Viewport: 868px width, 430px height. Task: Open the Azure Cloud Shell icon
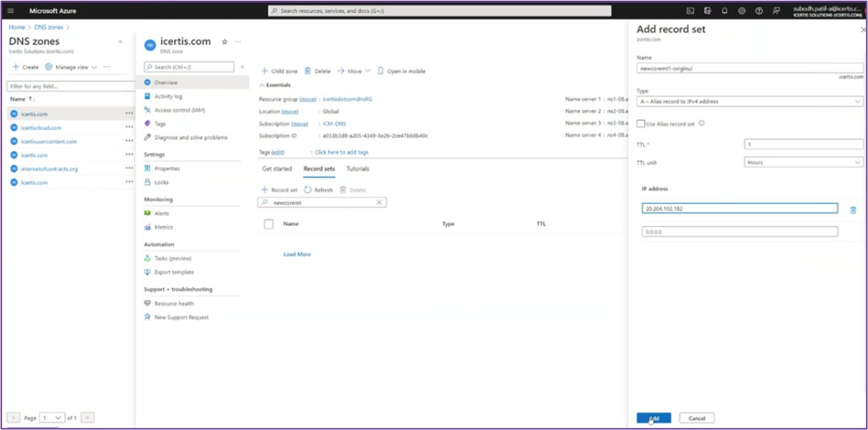coord(690,11)
